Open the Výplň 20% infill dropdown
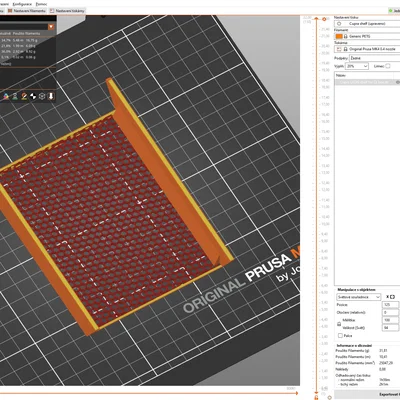This screenshot has width=400, height=400. click(357, 66)
